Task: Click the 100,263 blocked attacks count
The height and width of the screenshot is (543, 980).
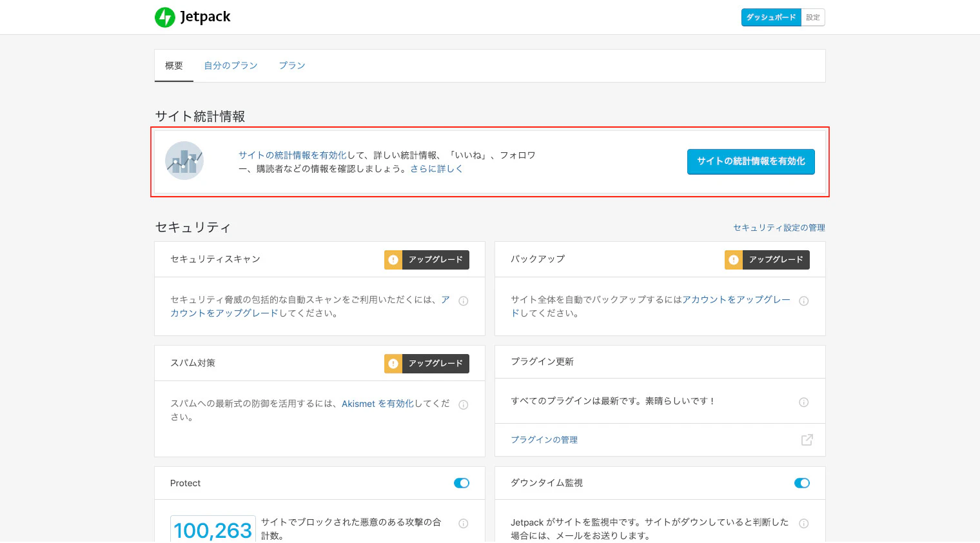Action: pos(213,530)
